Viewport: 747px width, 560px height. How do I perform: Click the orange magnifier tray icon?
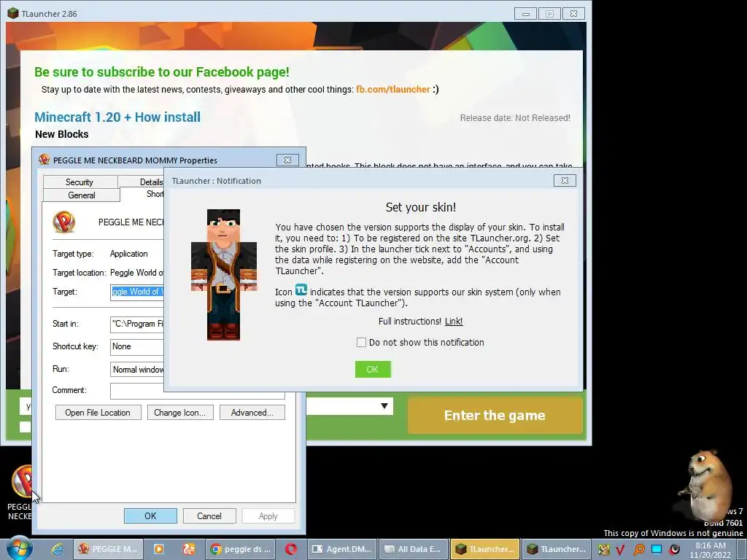(x=638, y=550)
